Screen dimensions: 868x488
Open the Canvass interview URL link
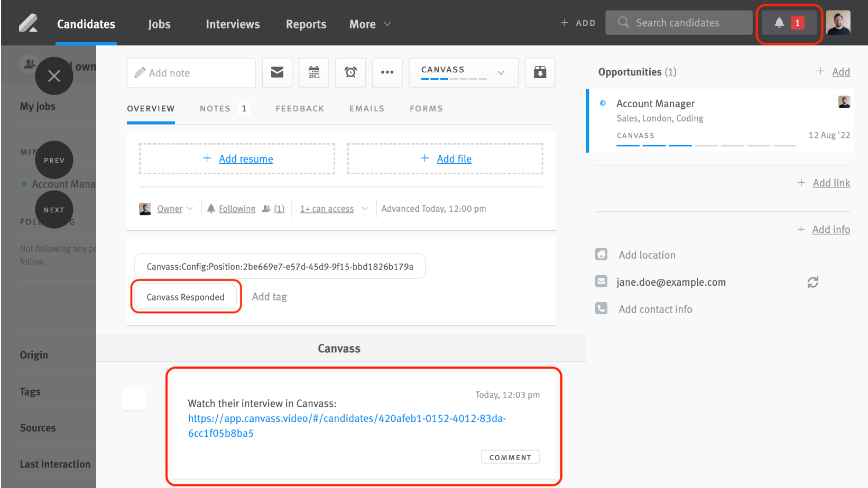[347, 426]
